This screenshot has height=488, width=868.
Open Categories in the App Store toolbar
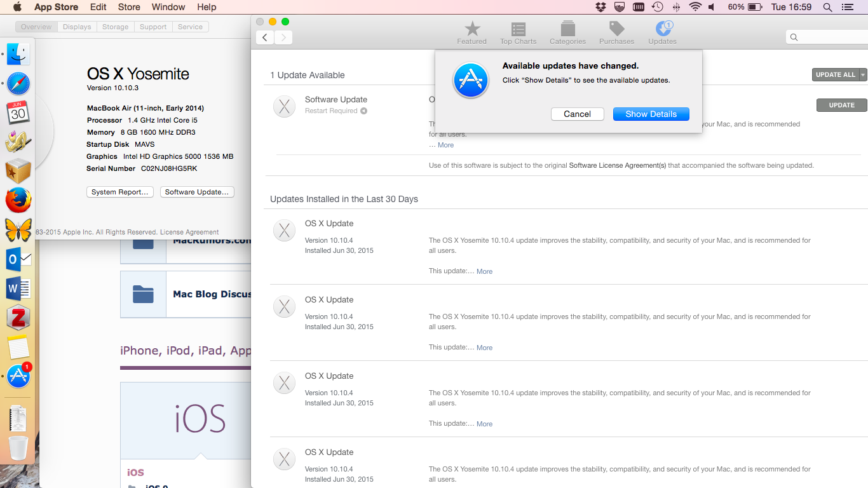567,32
